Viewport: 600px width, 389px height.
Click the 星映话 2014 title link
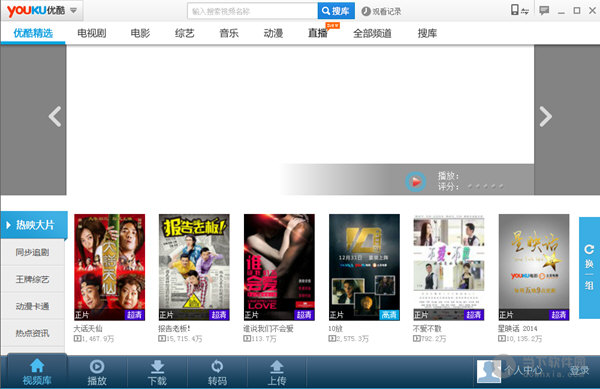click(517, 329)
